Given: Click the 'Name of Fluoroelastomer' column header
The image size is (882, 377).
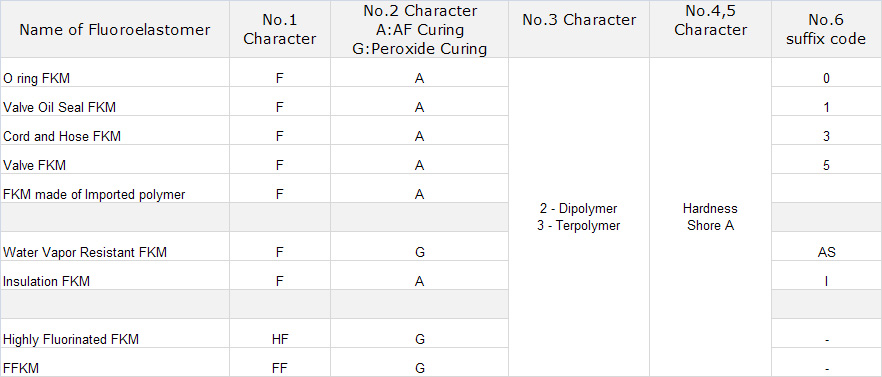Looking at the screenshot, I should (115, 30).
